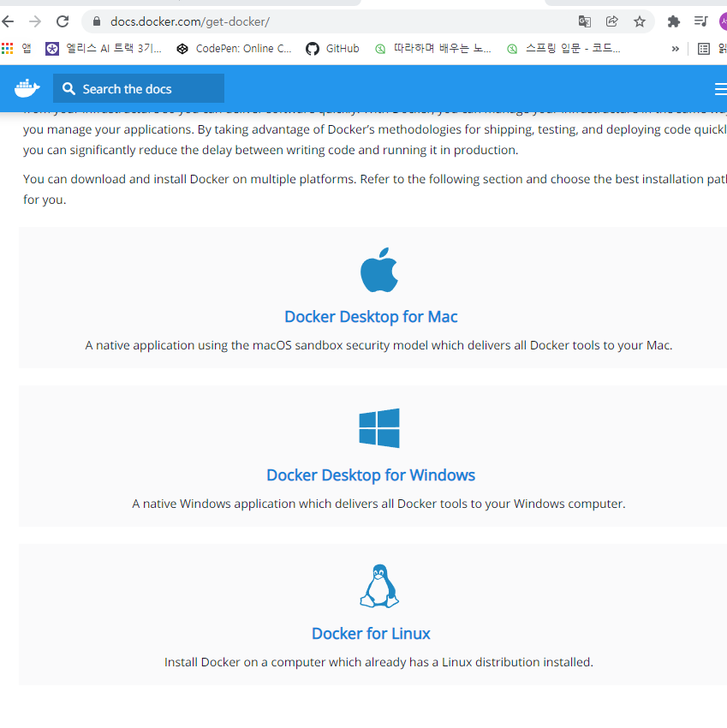The image size is (727, 728).
Task: Open the Google Translate page icon
Action: [x=584, y=21]
